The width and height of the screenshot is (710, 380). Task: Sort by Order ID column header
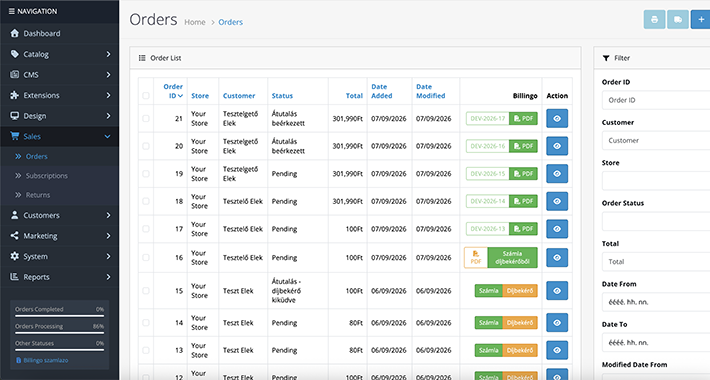point(173,91)
